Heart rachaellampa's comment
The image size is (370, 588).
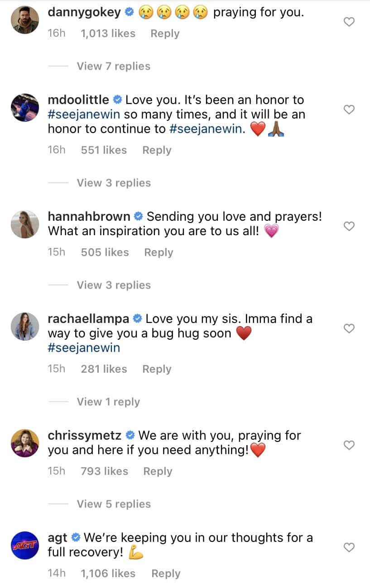pos(349,328)
